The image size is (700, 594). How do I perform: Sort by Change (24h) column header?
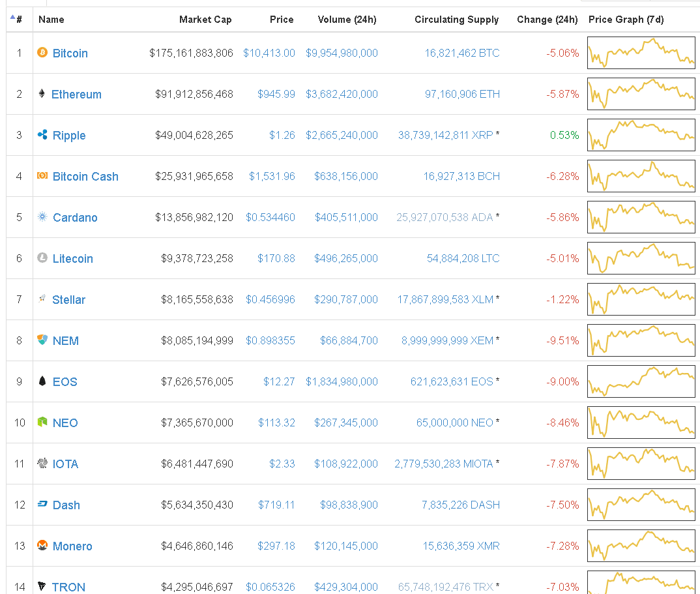pyautogui.click(x=547, y=20)
